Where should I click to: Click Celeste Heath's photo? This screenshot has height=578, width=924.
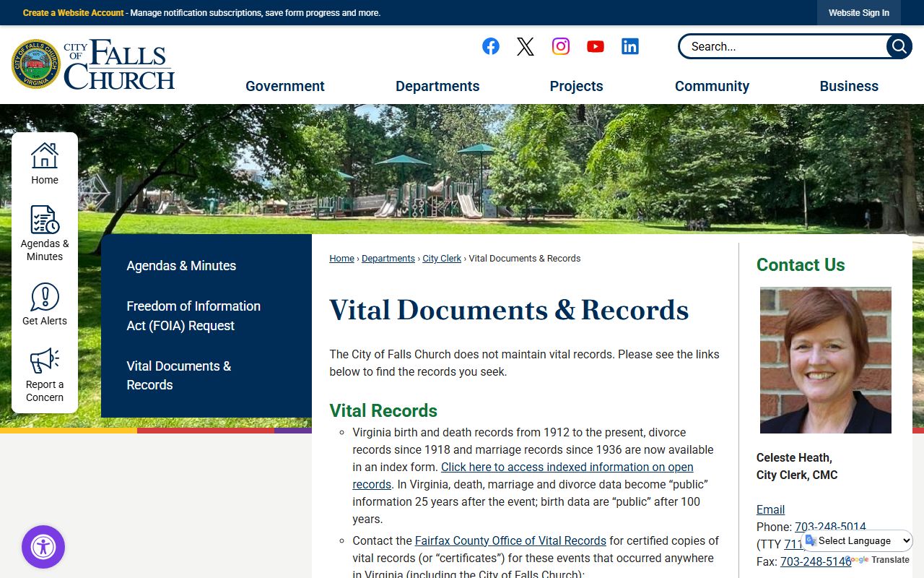(826, 361)
